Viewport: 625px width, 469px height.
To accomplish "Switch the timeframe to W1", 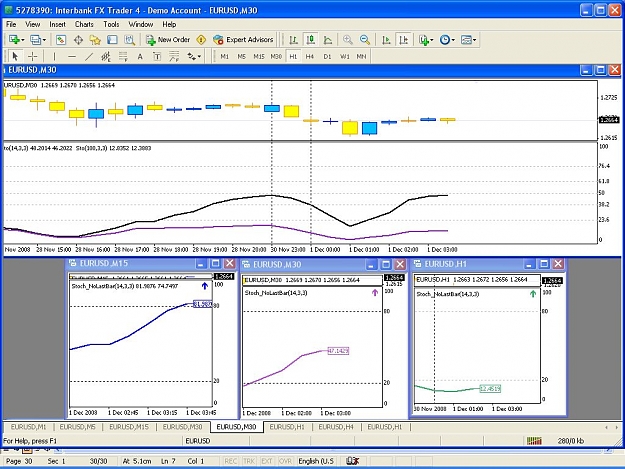I will click(345, 57).
